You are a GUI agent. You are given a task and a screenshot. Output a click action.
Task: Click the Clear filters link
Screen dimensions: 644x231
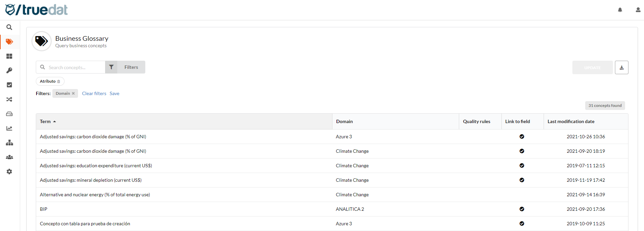(x=94, y=93)
